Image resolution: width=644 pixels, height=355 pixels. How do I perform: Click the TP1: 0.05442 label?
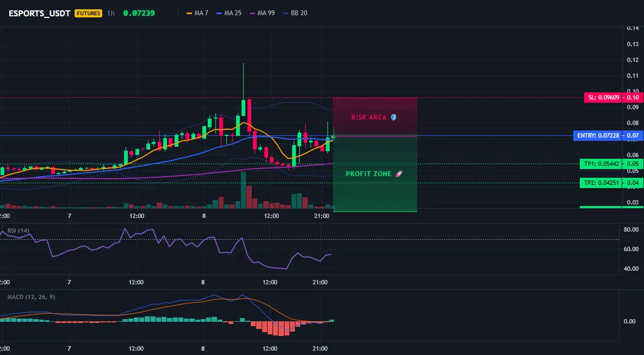600,164
